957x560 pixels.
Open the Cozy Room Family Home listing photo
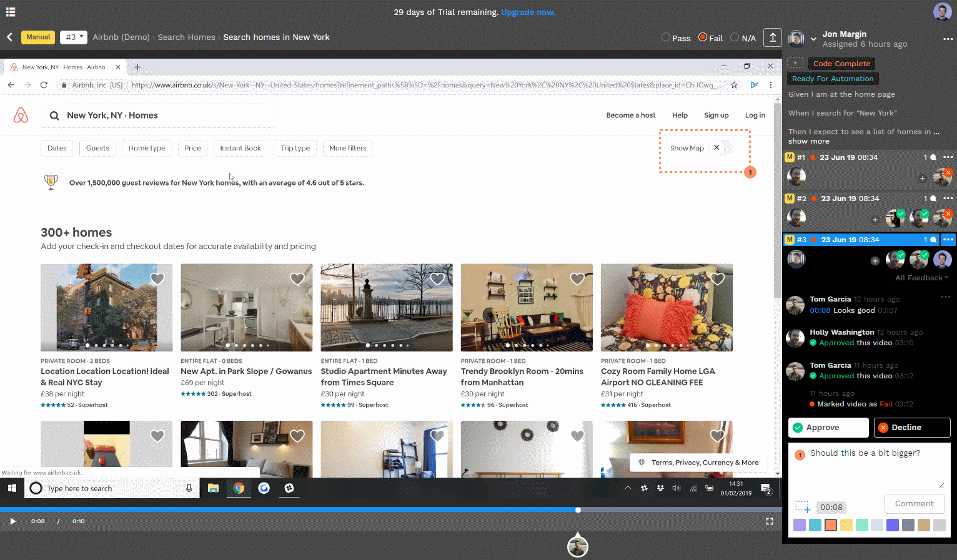(x=667, y=308)
